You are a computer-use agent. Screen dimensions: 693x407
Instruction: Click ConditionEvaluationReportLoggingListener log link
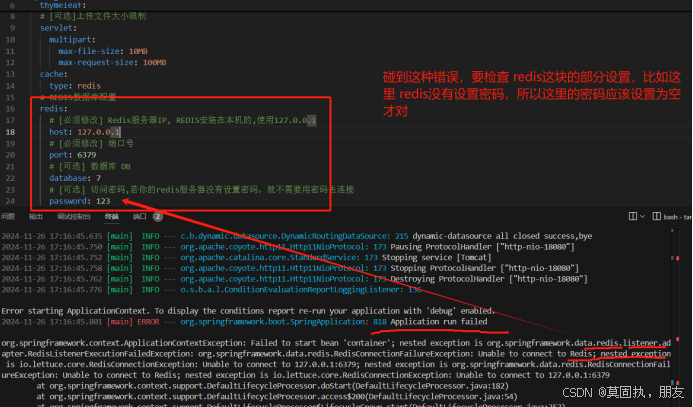pyautogui.click(x=292, y=289)
